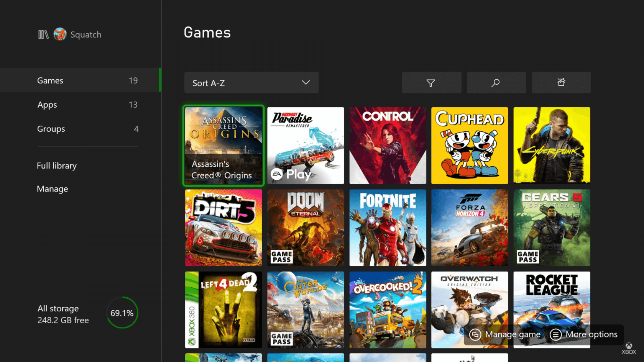The width and height of the screenshot is (644, 362).
Task: Click the Groups count 4
Action: [x=136, y=129]
